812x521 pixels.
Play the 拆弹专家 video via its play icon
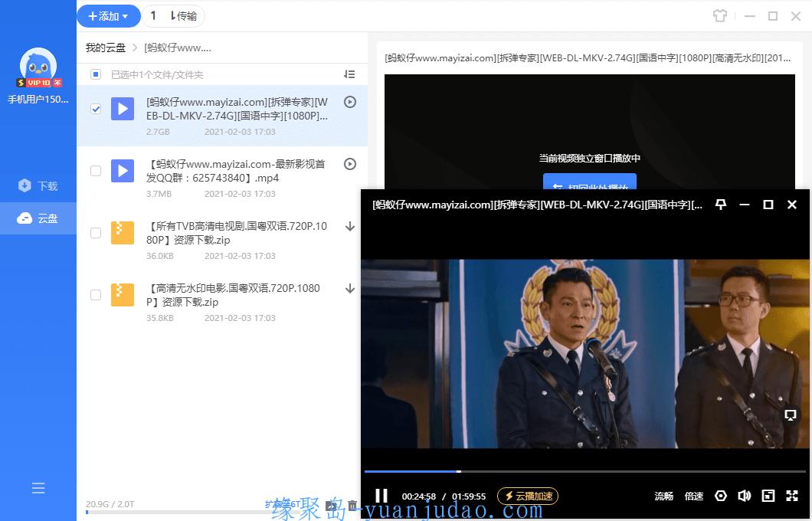click(350, 102)
